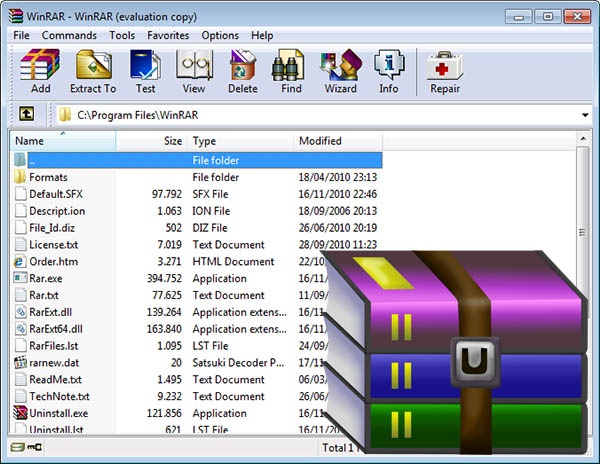Go up one folder level button
The height and width of the screenshot is (464, 600).
tap(27, 115)
